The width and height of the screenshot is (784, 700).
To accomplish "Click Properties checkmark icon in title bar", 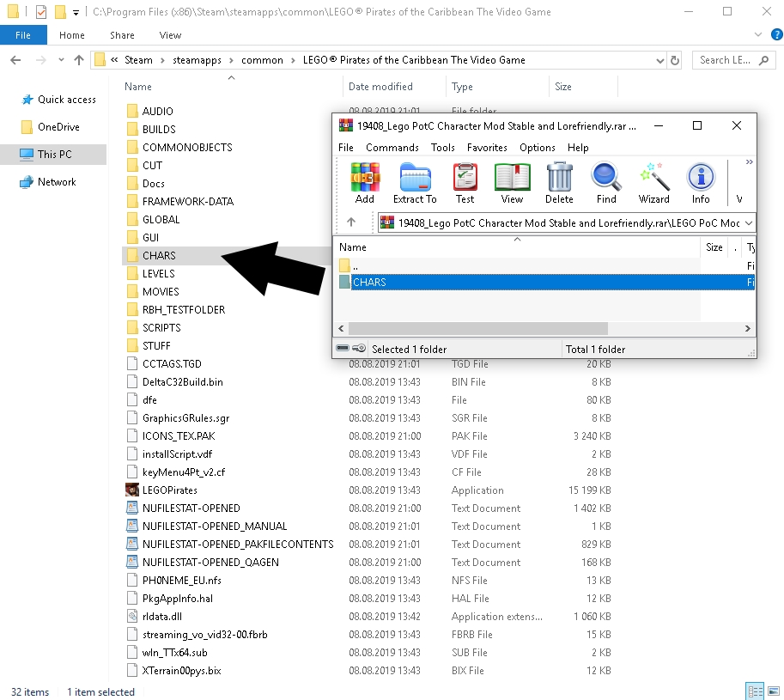I will 41,11.
